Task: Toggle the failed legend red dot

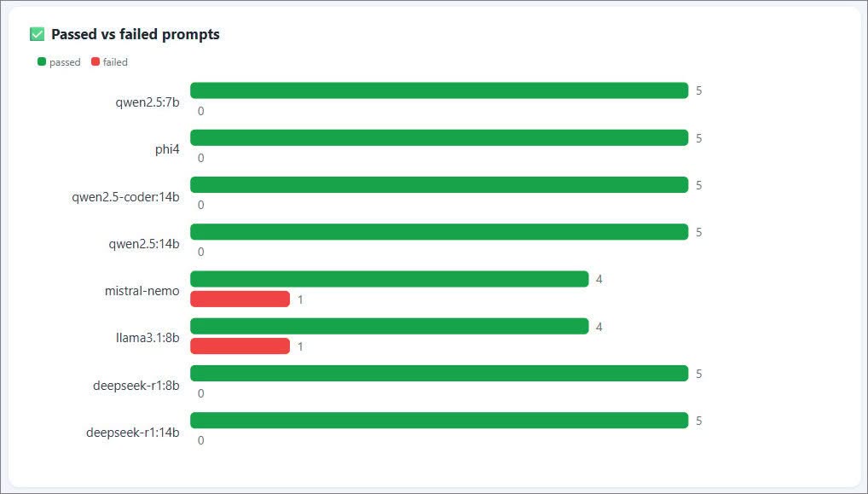Action: 95,61
